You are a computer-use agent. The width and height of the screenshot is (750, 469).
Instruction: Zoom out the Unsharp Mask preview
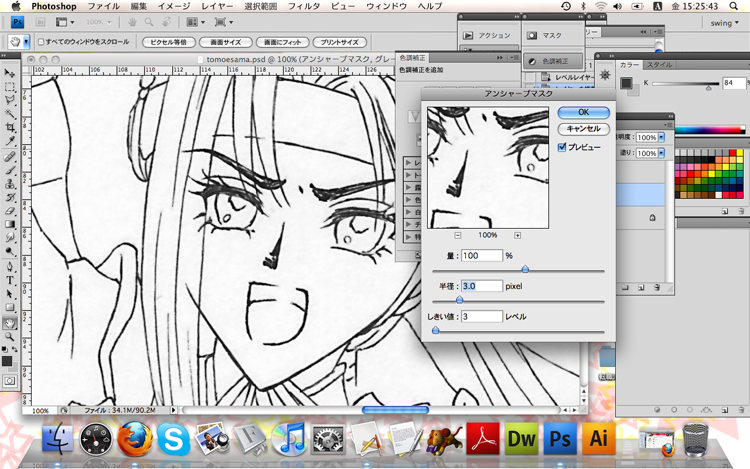coord(458,235)
